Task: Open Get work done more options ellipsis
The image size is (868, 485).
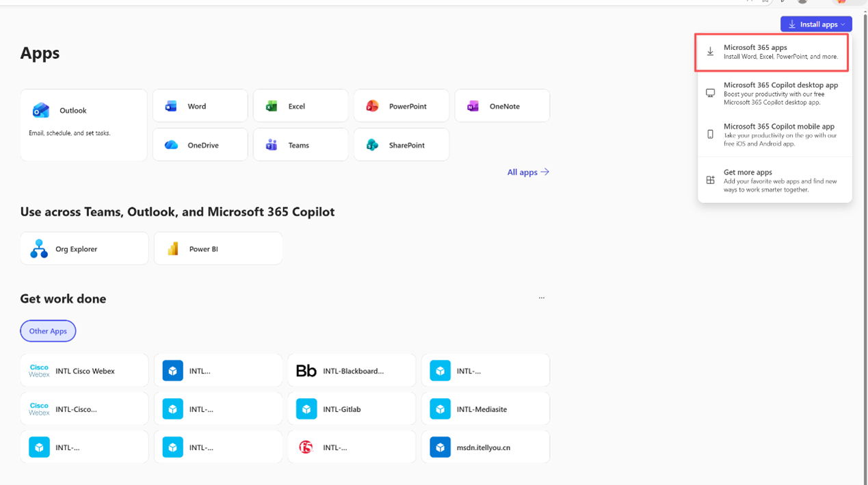Action: (541, 298)
